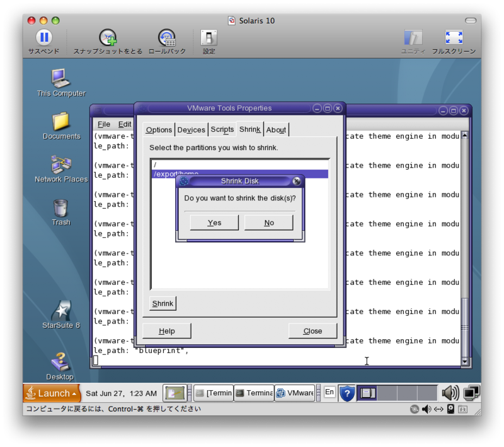Click the yellow minimize button of the Solaris 10 window
Image resolution: width=504 pixels, height=447 pixels.
pos(43,21)
